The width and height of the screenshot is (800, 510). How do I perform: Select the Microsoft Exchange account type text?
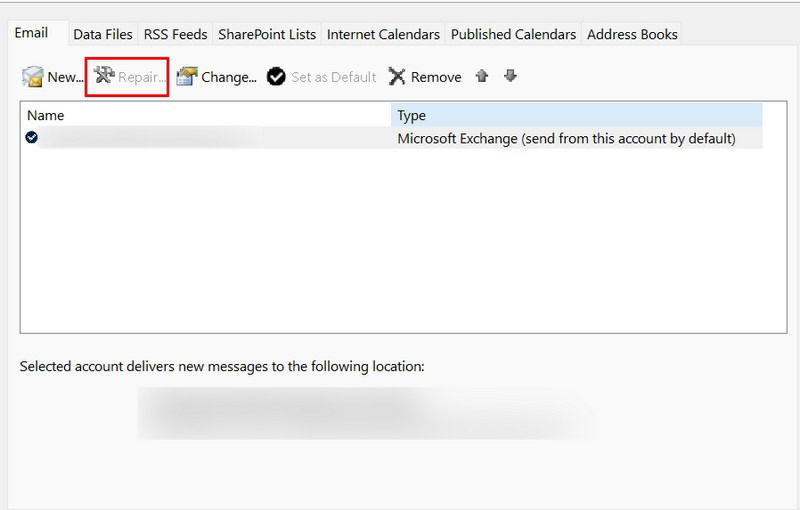click(x=566, y=139)
